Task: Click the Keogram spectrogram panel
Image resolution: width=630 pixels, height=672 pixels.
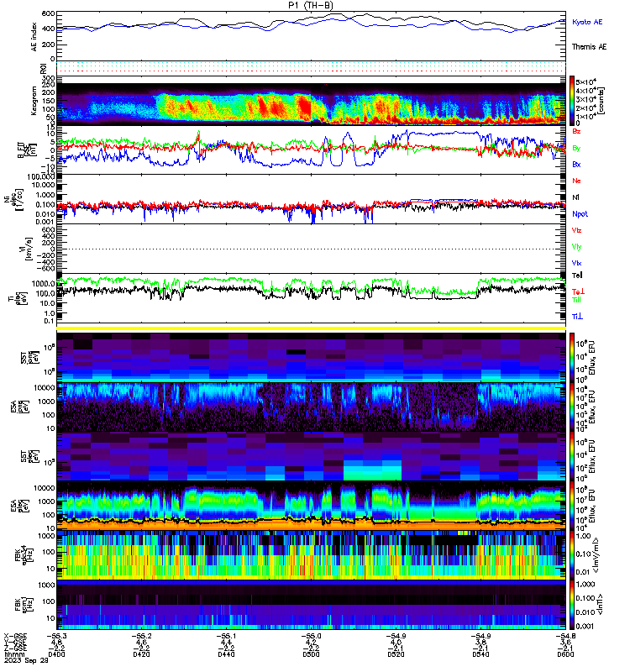Action: click(311, 101)
